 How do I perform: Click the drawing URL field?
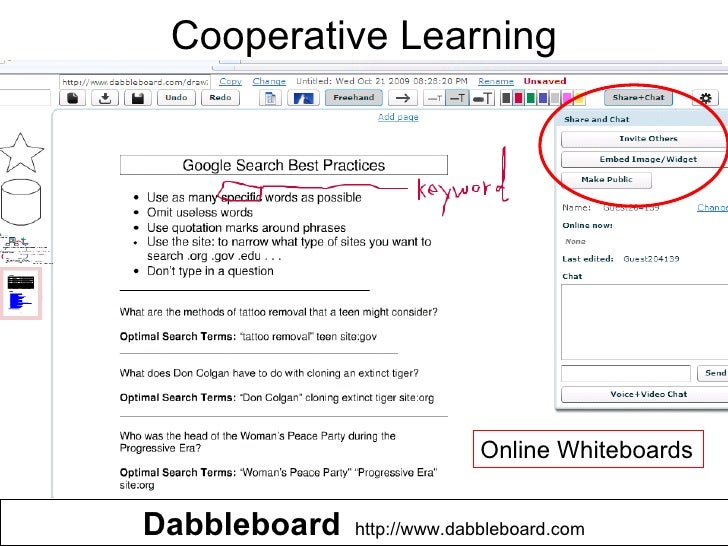[x=135, y=82]
